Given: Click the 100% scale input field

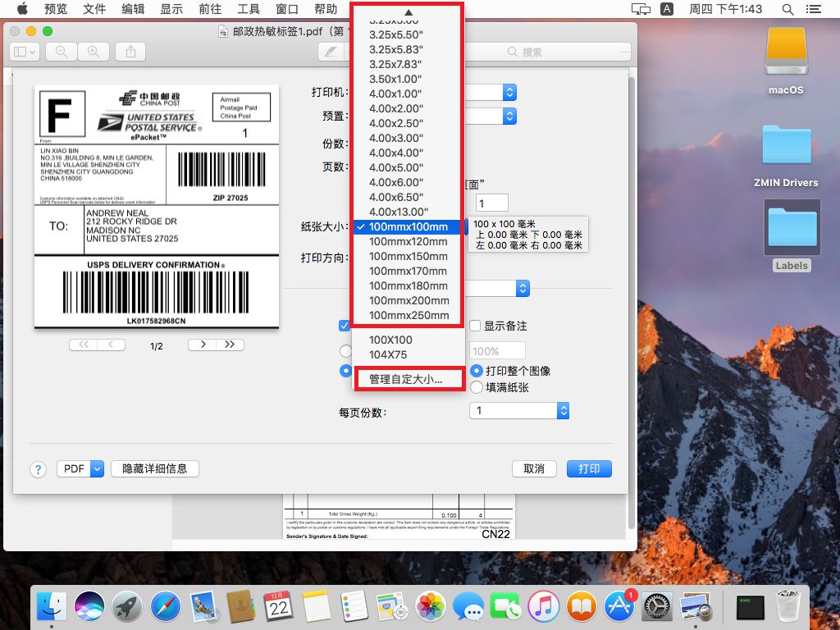Looking at the screenshot, I should (496, 351).
